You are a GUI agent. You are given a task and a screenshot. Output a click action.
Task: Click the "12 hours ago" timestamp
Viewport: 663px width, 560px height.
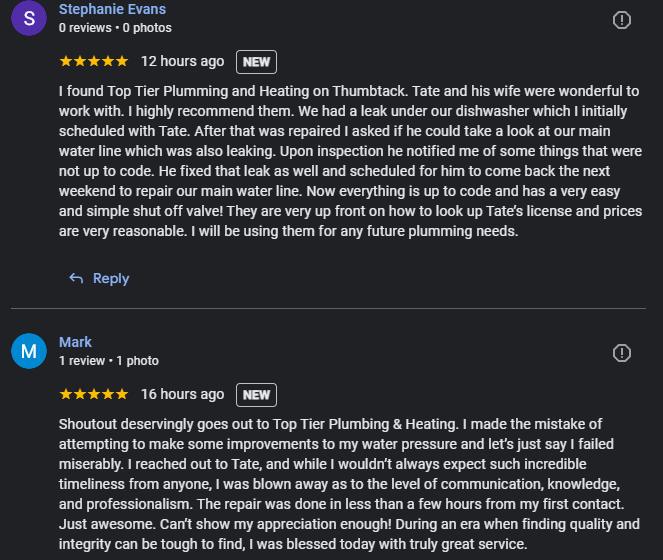click(183, 61)
